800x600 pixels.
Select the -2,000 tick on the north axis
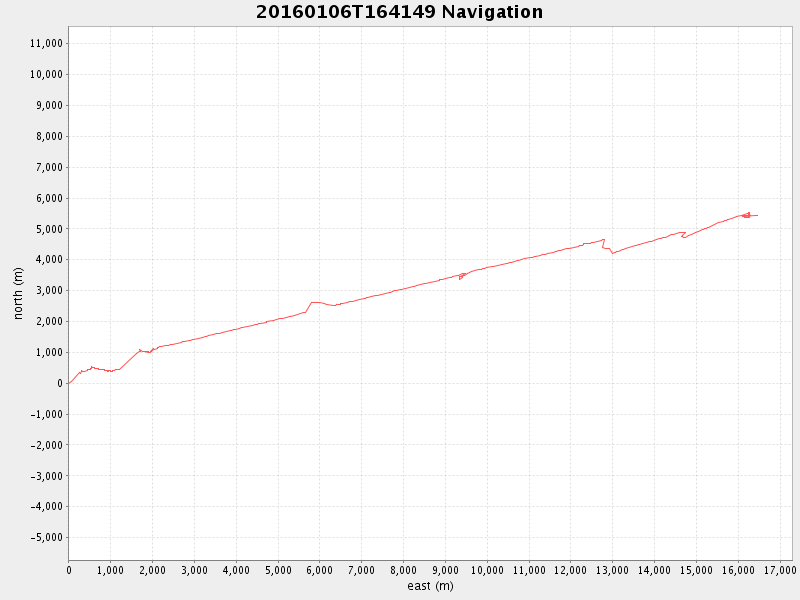click(x=46, y=445)
